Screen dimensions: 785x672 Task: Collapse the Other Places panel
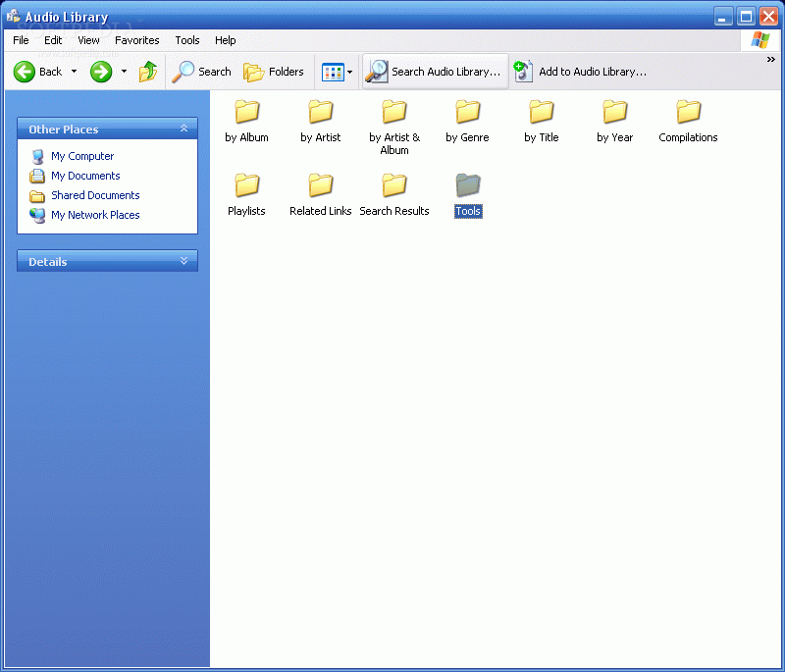[183, 129]
